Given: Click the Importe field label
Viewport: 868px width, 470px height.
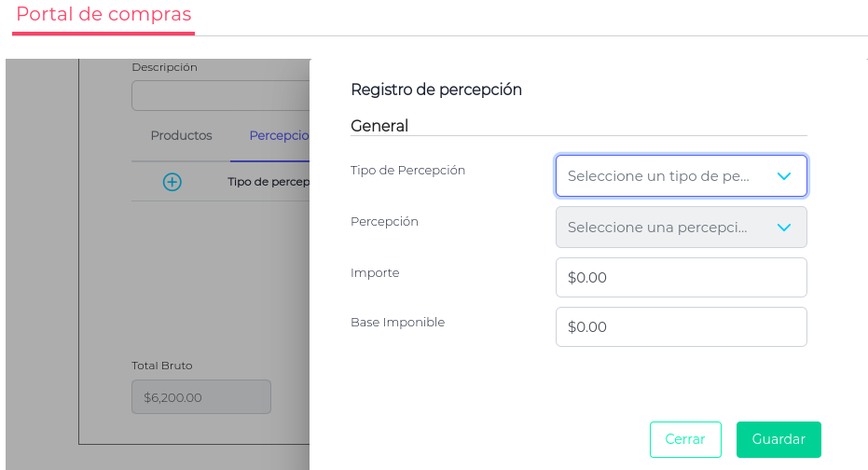Looking at the screenshot, I should click(375, 273).
